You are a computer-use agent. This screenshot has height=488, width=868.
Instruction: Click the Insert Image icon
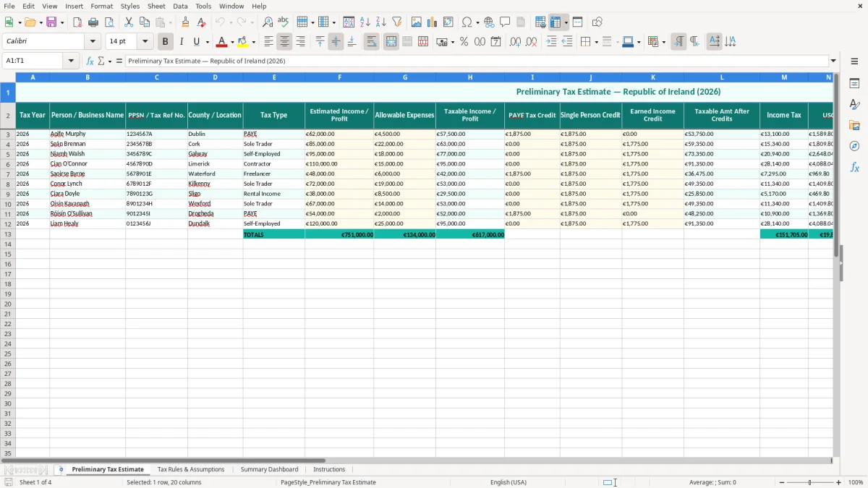pos(417,22)
